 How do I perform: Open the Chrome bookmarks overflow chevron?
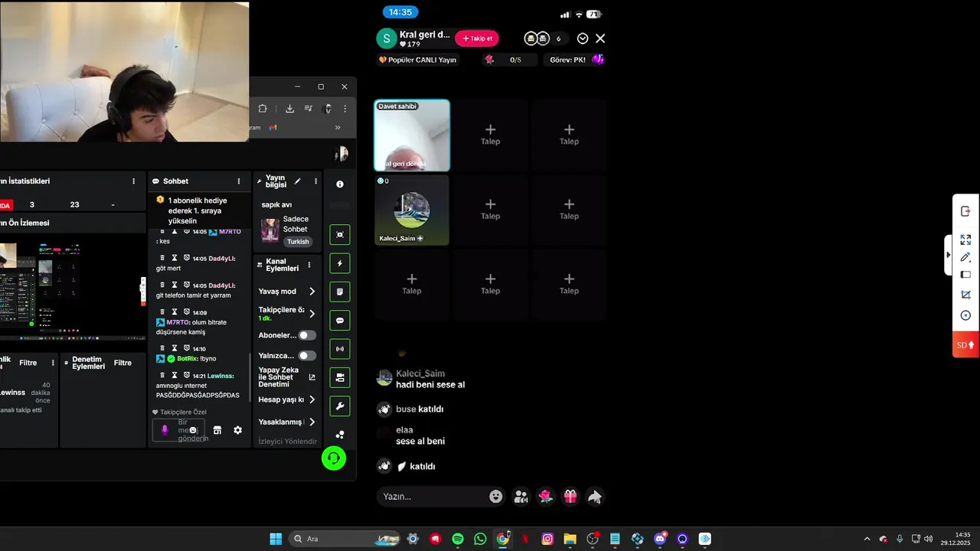(x=338, y=128)
